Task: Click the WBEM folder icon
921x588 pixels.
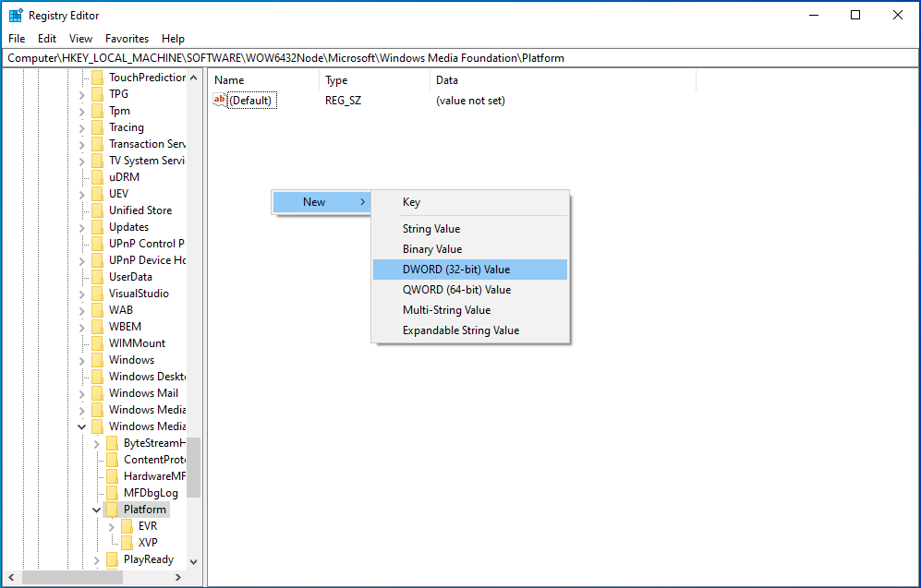Action: 98,327
